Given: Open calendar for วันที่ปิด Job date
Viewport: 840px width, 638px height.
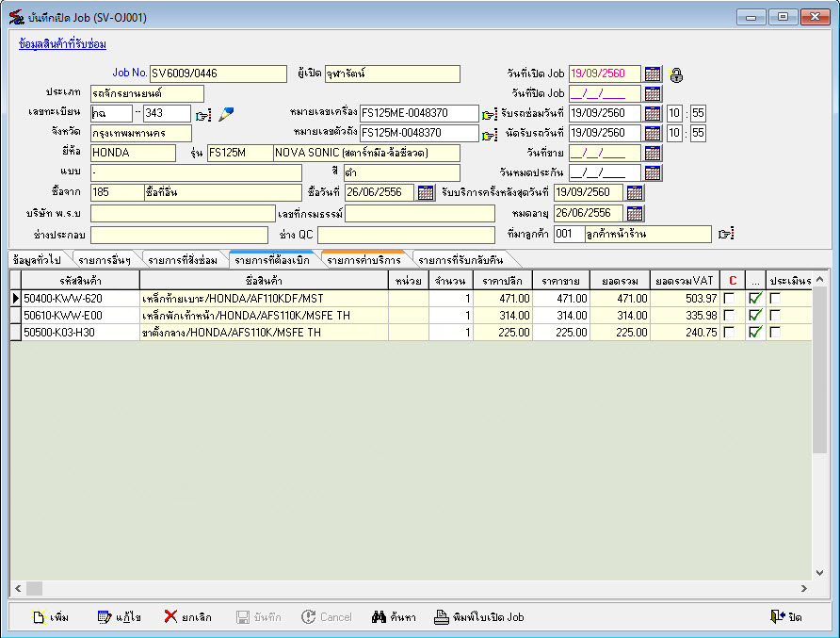Looking at the screenshot, I should click(652, 94).
